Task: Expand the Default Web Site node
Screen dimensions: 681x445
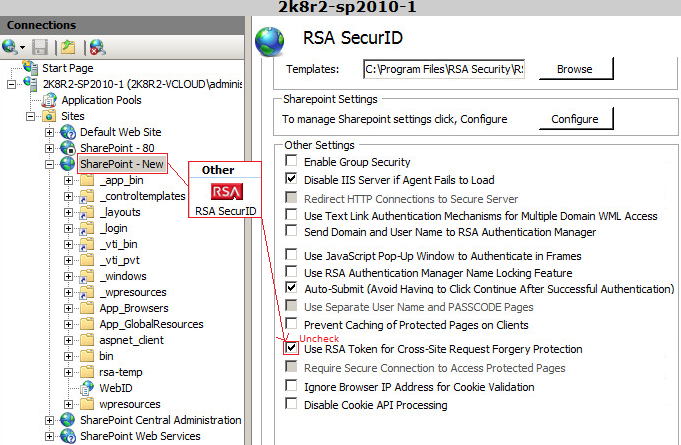Action: (x=50, y=132)
